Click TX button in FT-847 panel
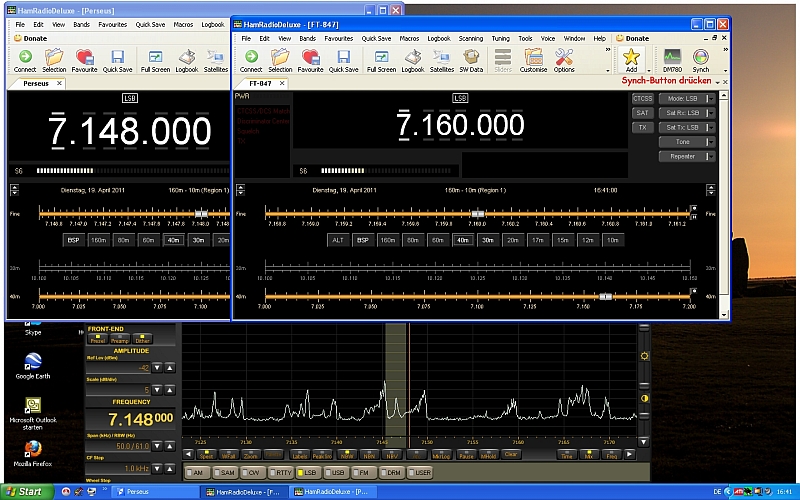The height and width of the screenshot is (500, 800). click(x=642, y=127)
